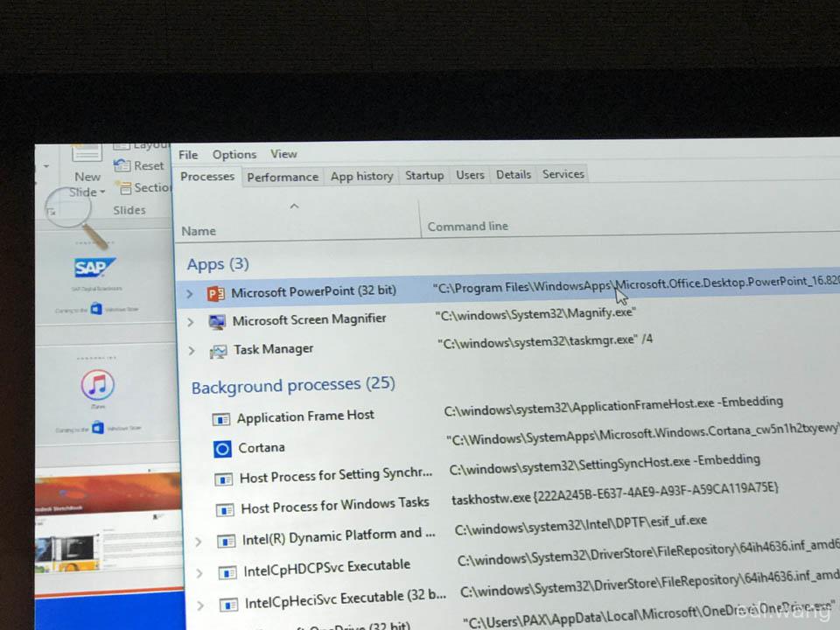The width and height of the screenshot is (840, 630).
Task: Click the PowerPoint app icon in process list
Action: (x=216, y=293)
